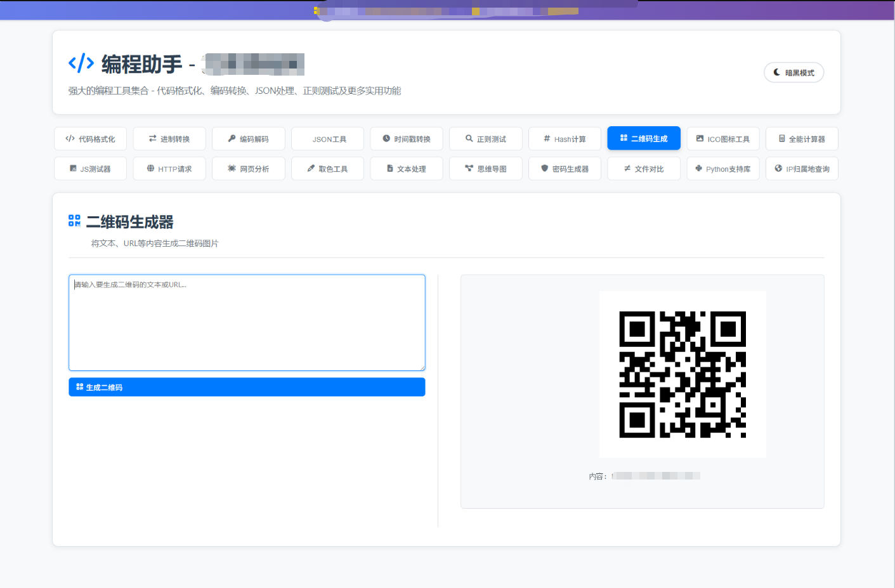Click the 内容: label under the QR code
This screenshot has width=895, height=588.
[x=598, y=476]
